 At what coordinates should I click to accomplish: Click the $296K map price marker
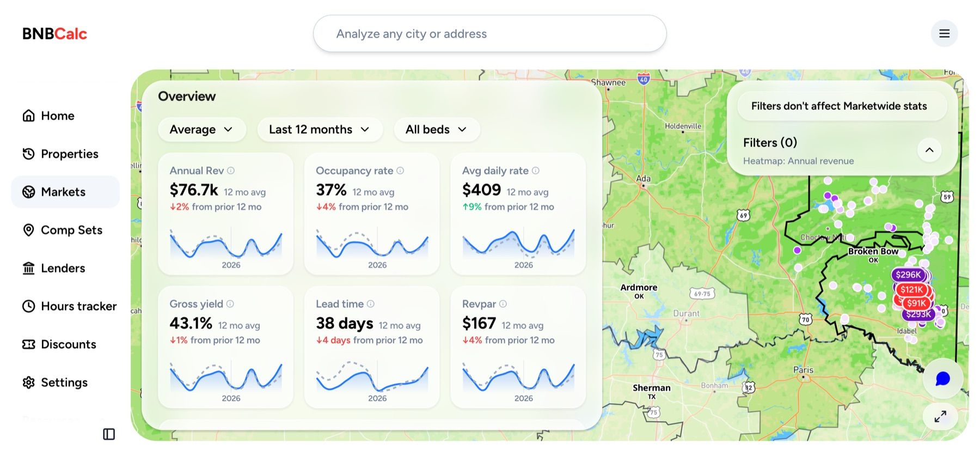pos(908,275)
